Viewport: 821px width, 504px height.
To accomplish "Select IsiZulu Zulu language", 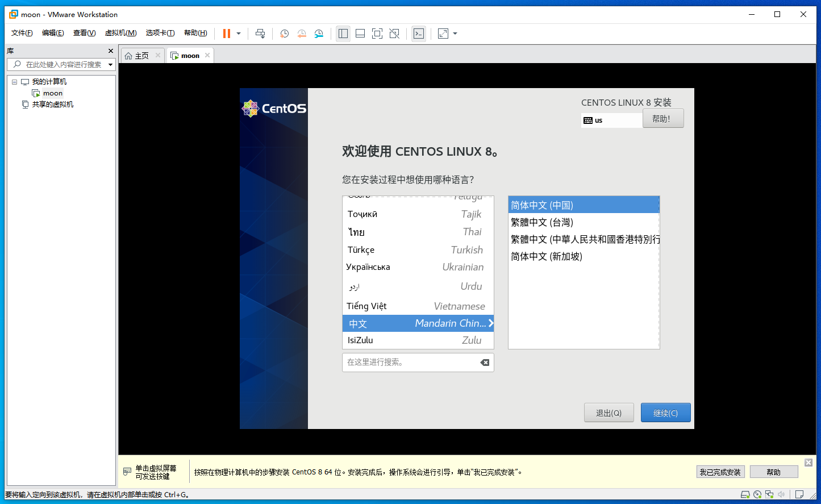I will click(x=418, y=340).
